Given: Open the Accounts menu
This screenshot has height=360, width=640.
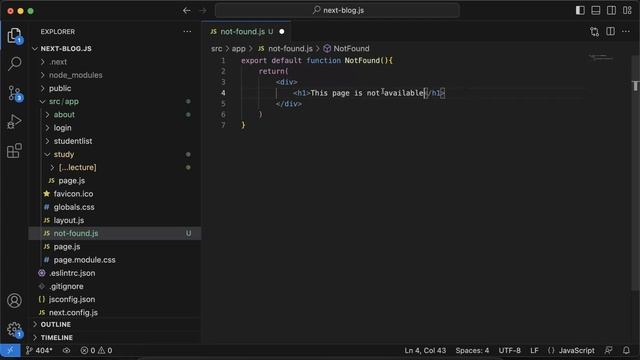Looking at the screenshot, I should coord(14,300).
